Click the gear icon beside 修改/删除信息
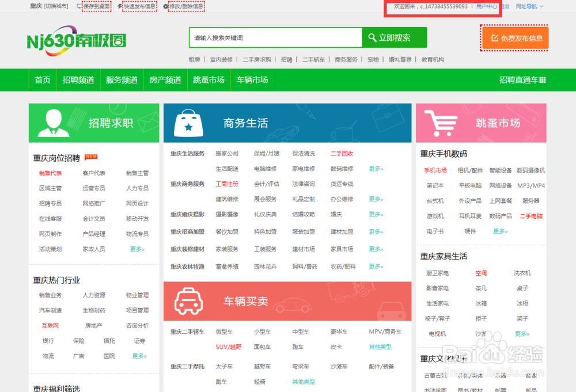576x392 pixels. [x=165, y=6]
